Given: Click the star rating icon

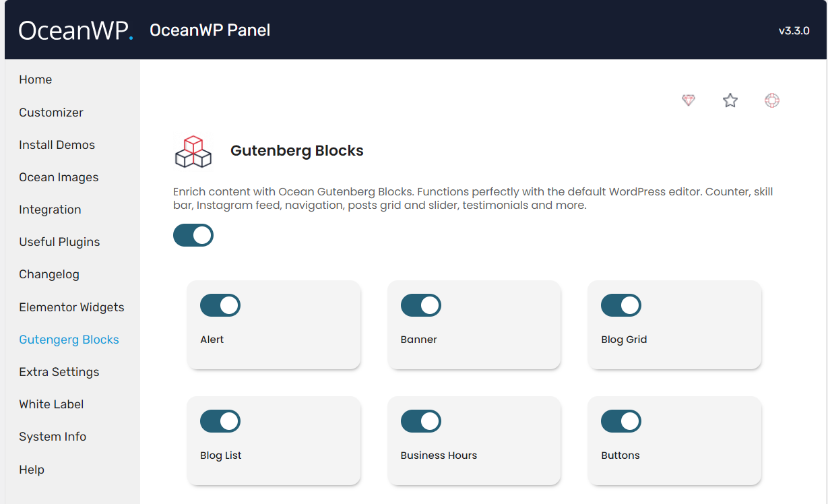Looking at the screenshot, I should pyautogui.click(x=730, y=100).
